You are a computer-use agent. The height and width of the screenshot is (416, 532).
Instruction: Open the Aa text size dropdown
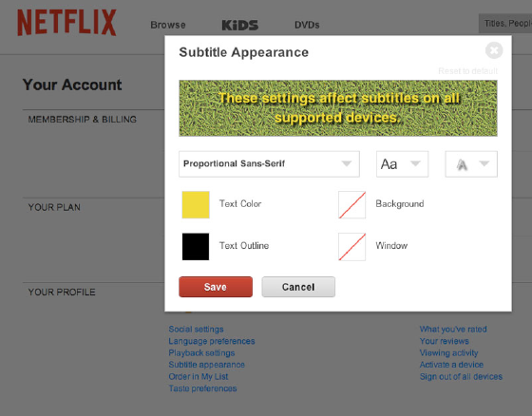tap(402, 164)
